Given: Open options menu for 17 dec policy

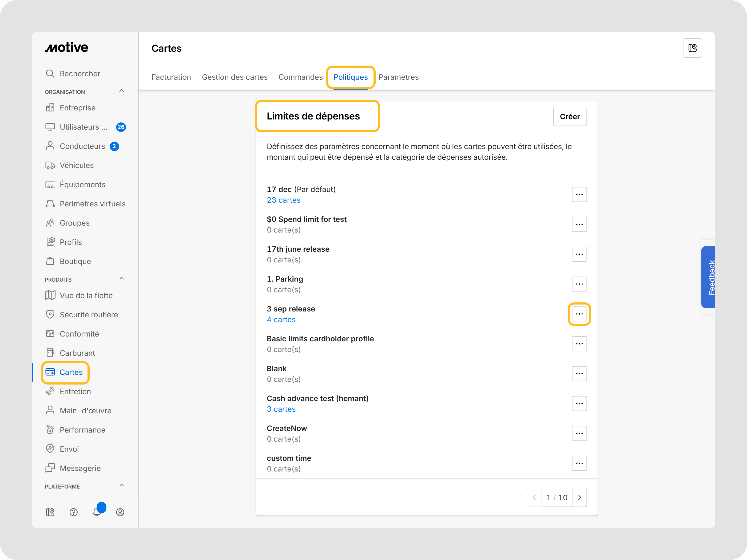Looking at the screenshot, I should click(579, 194).
